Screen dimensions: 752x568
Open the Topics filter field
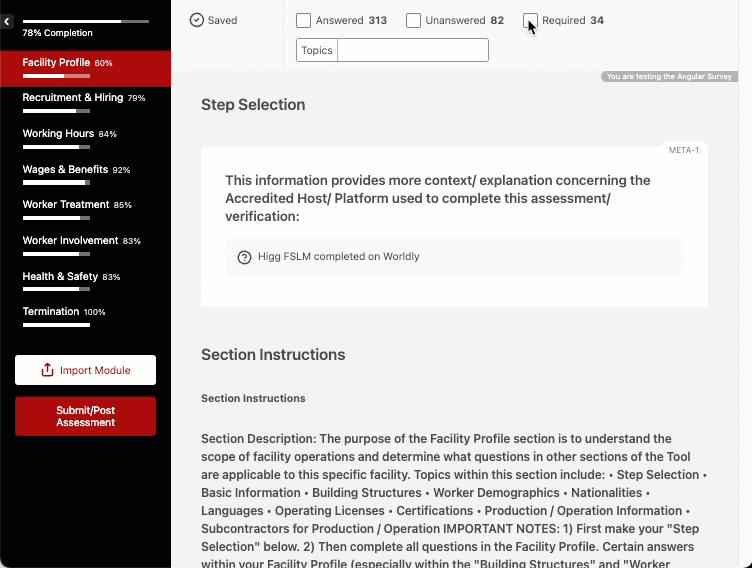pyautogui.click(x=392, y=50)
